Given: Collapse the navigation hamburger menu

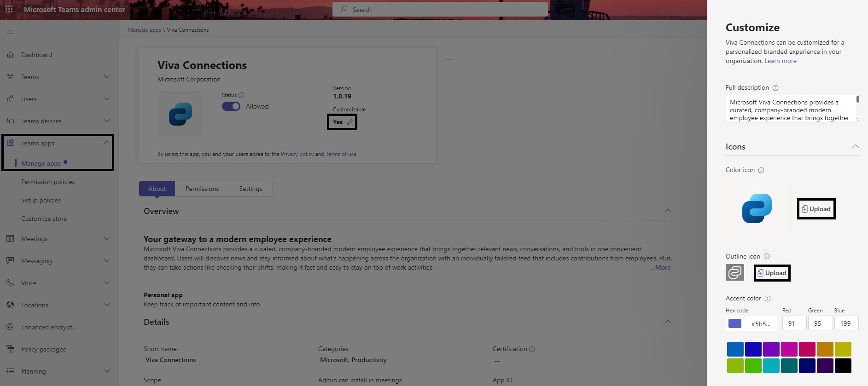Looking at the screenshot, I should [x=10, y=32].
